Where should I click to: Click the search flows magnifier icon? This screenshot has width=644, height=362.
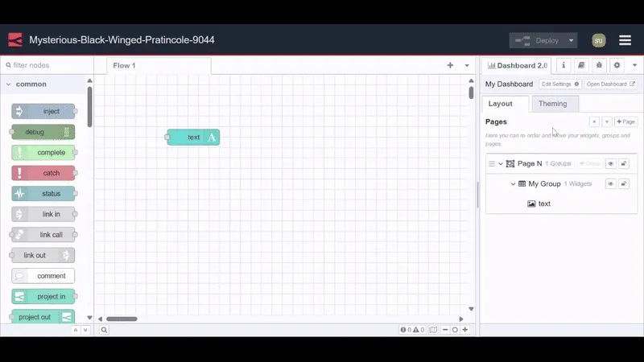click(104, 330)
